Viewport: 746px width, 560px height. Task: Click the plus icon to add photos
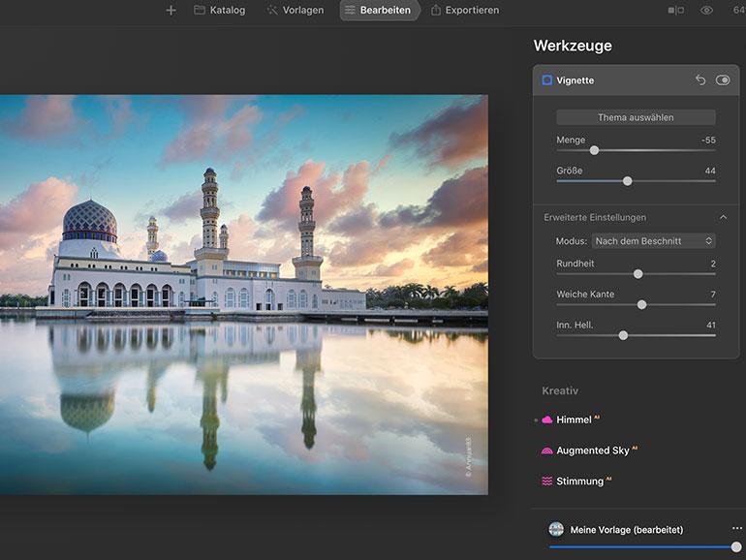pos(171,11)
